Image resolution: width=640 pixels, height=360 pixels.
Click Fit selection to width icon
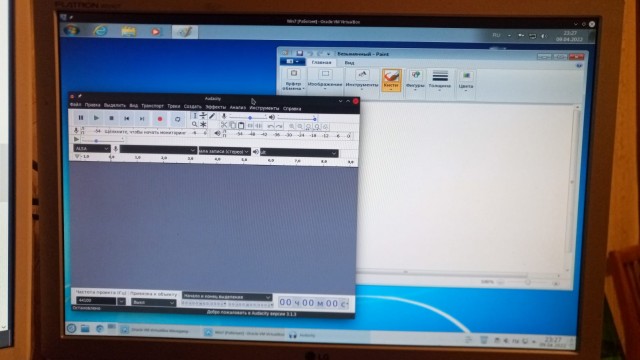[x=309, y=127]
